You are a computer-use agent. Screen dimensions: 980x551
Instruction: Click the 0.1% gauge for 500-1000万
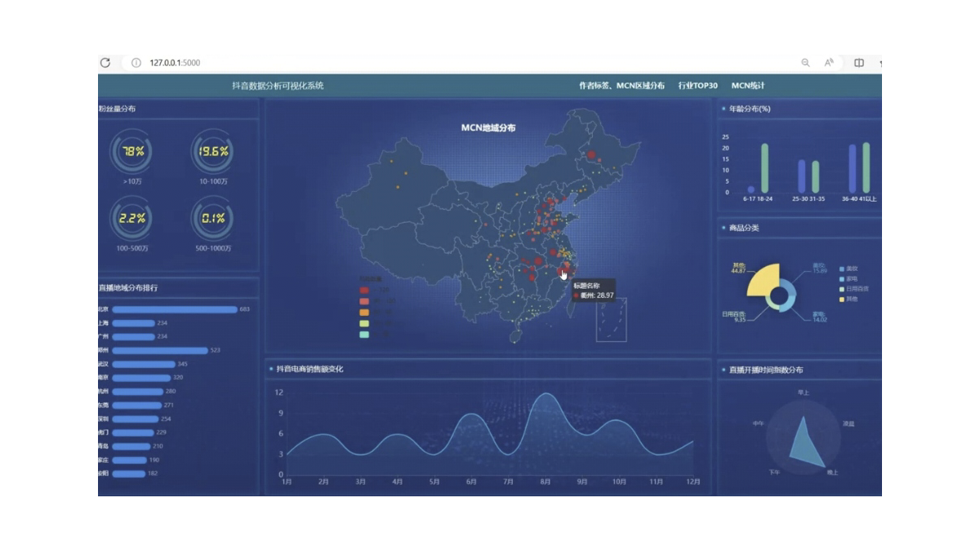click(213, 218)
